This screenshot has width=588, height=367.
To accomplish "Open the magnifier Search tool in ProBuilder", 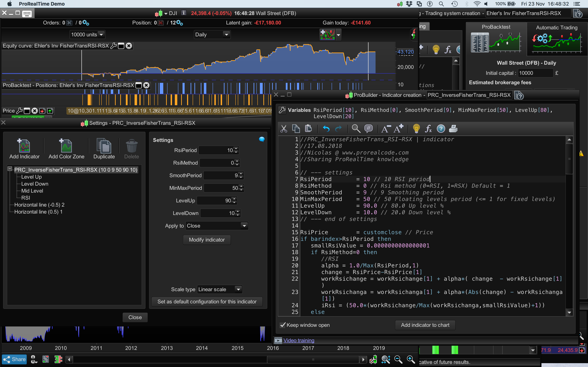I will pyautogui.click(x=356, y=129).
